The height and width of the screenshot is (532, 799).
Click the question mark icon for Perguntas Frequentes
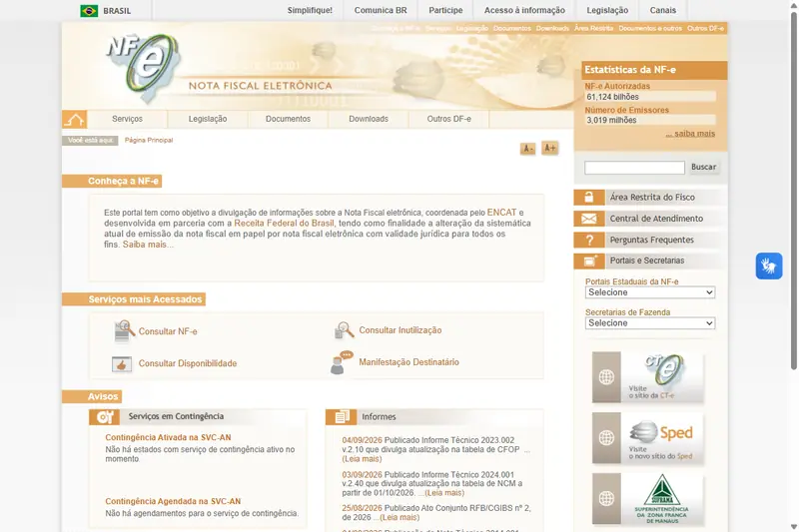[x=589, y=240]
